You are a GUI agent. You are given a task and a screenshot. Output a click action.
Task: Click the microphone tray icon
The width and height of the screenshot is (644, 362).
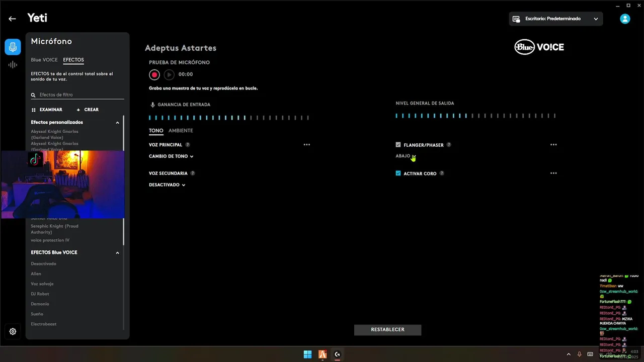pyautogui.click(x=580, y=354)
